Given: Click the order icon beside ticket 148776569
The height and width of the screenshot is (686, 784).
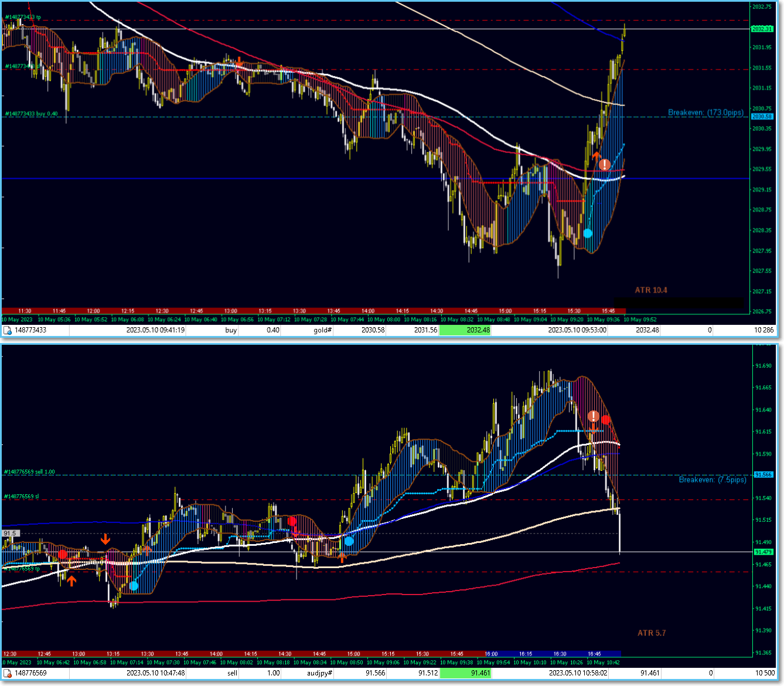Looking at the screenshot, I should (x=7, y=674).
